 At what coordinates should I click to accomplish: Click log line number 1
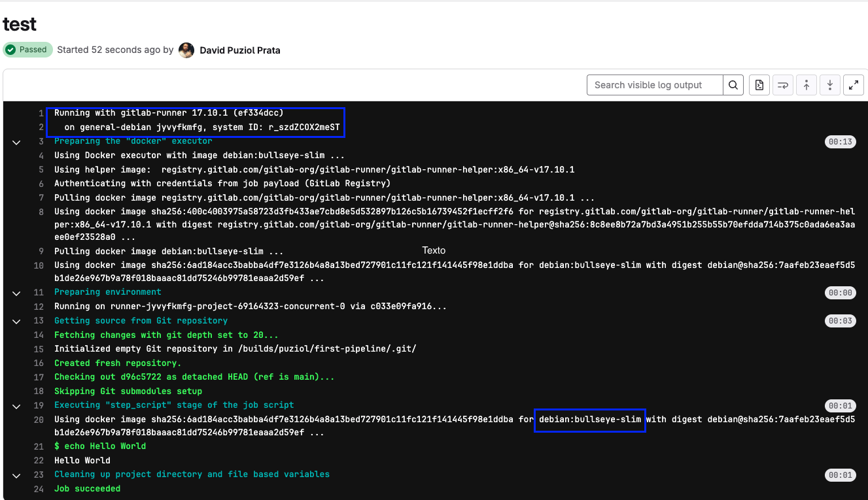[41, 114]
